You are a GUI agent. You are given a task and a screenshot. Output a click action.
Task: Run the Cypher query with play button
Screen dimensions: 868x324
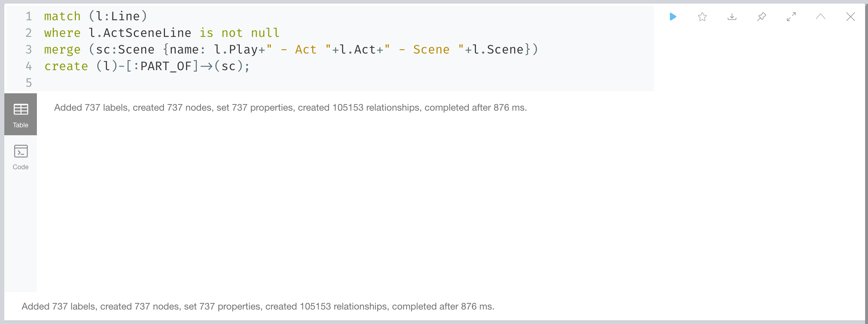click(673, 17)
